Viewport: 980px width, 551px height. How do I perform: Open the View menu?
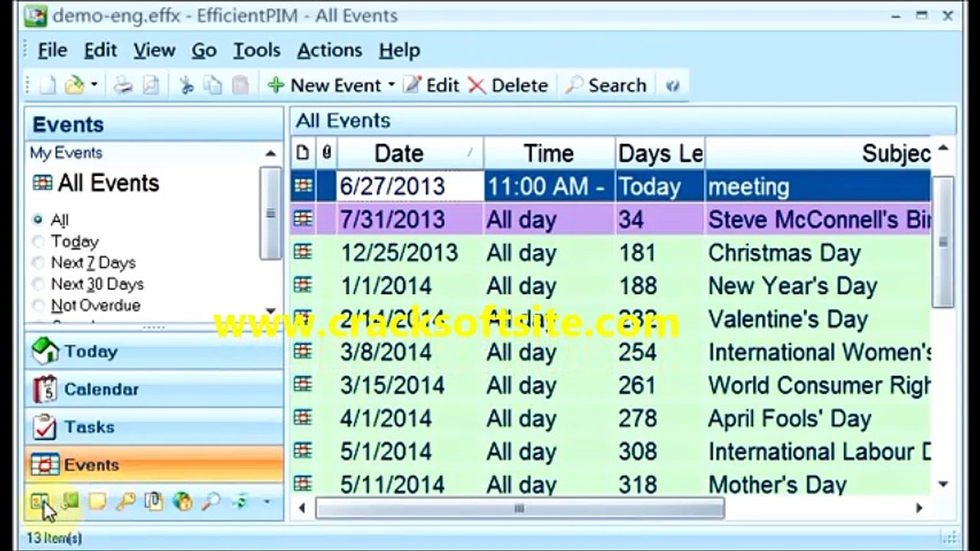(x=155, y=51)
